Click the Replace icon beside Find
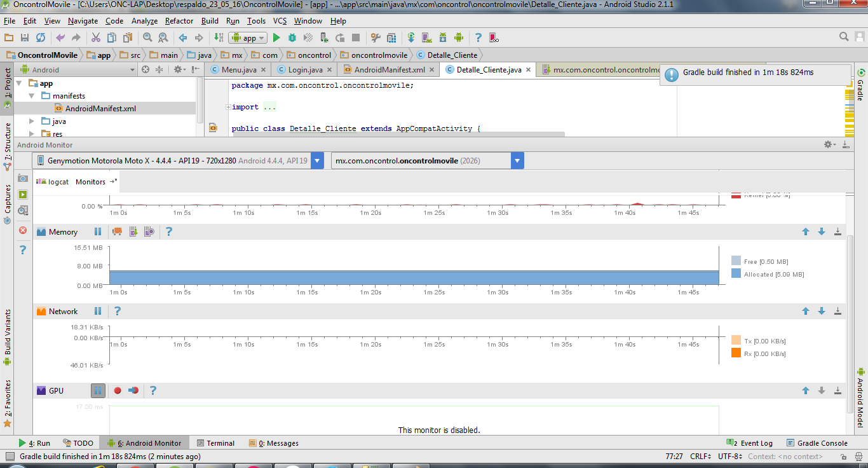The width and height of the screenshot is (868, 468). (163, 38)
